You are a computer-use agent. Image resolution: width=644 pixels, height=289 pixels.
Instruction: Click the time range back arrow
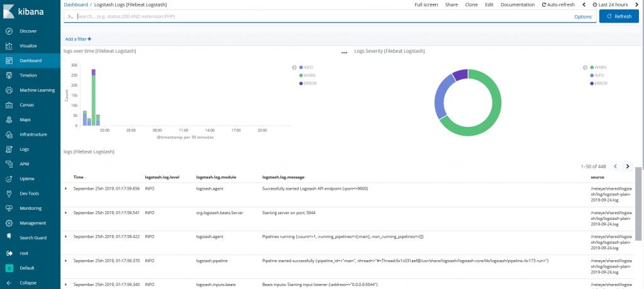click(x=584, y=4)
